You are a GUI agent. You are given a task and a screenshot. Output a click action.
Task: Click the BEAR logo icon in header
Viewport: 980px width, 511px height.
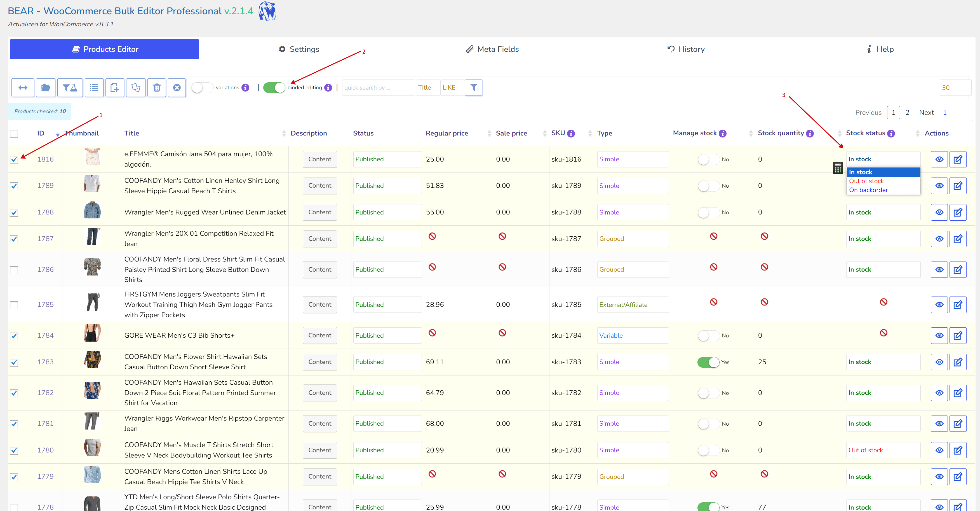(267, 11)
